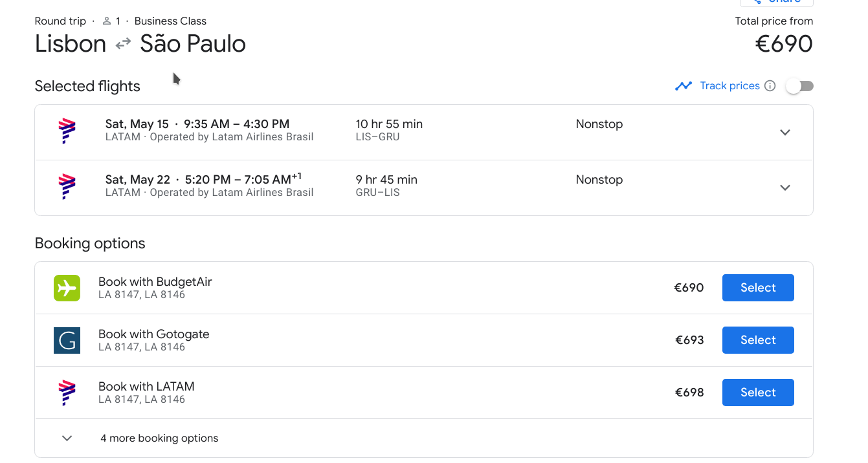Select the Gotogate €693 booking
This screenshot has height=463, width=868.
[758, 340]
